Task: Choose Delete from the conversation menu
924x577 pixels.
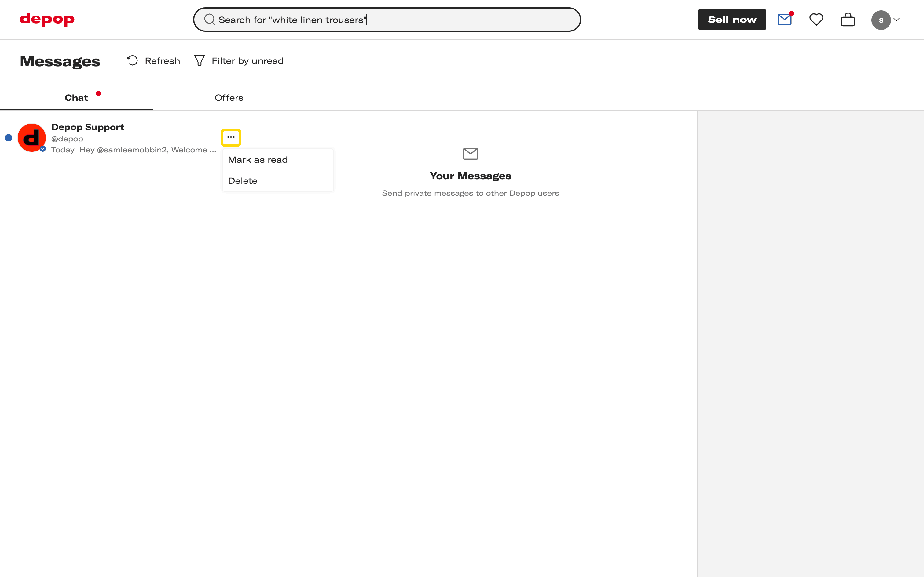Action: (243, 181)
